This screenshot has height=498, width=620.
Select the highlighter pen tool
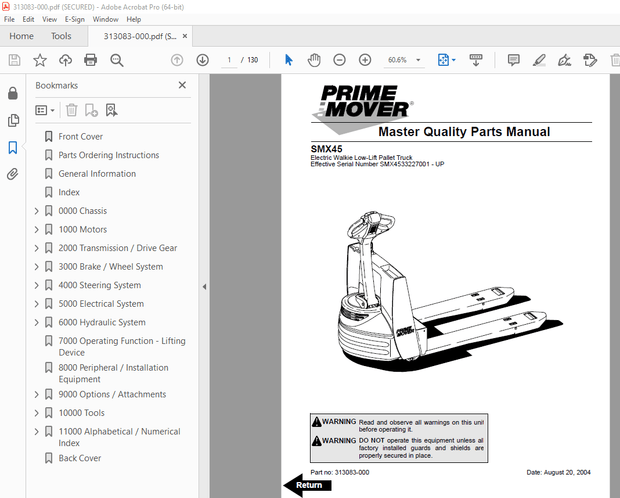coord(539,60)
